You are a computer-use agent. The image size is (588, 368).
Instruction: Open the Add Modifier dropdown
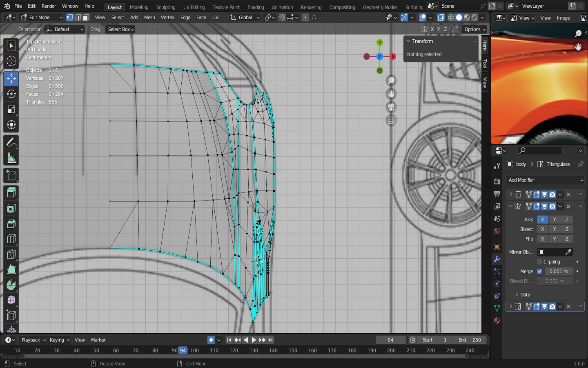pyautogui.click(x=545, y=180)
